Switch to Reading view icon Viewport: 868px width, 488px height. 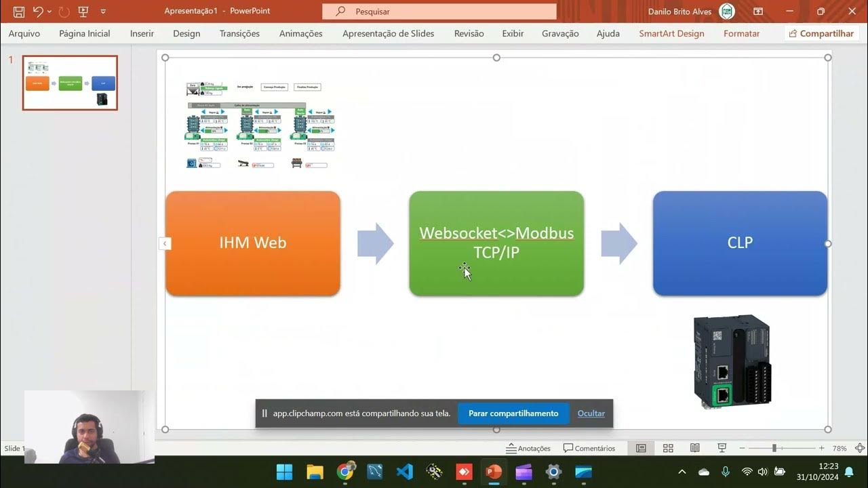coord(695,448)
